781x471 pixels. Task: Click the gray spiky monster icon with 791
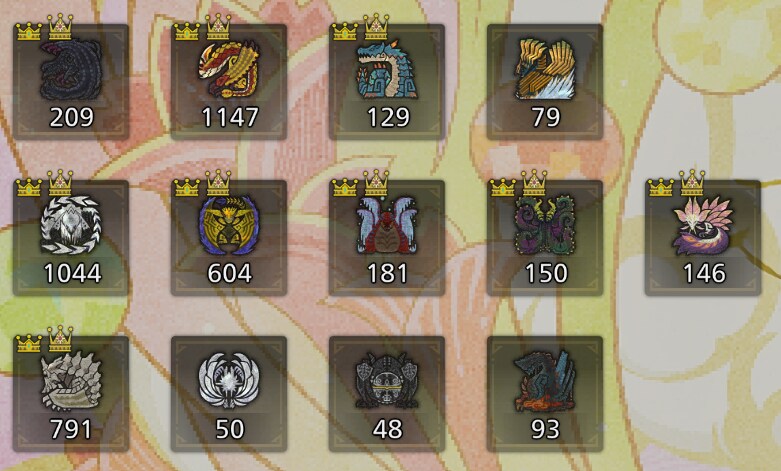[x=71, y=381]
